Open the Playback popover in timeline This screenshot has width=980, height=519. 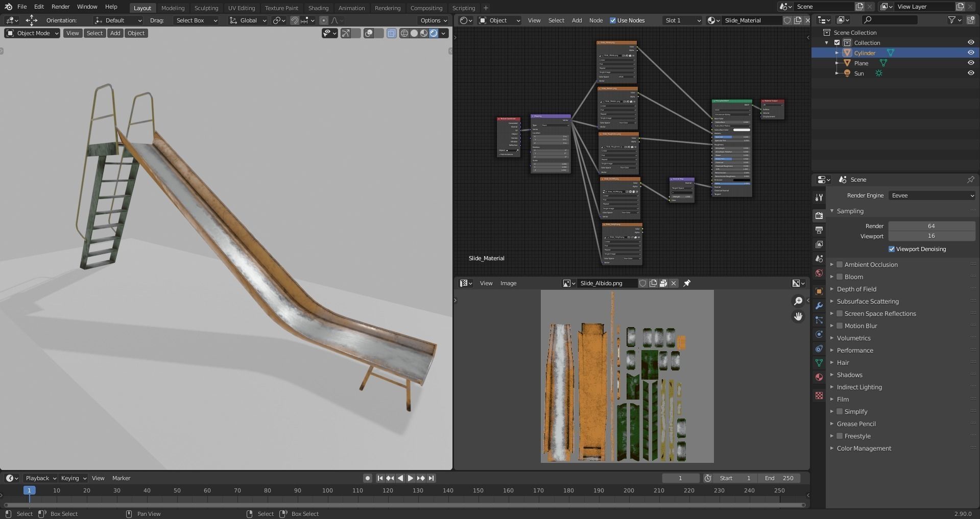coord(40,478)
